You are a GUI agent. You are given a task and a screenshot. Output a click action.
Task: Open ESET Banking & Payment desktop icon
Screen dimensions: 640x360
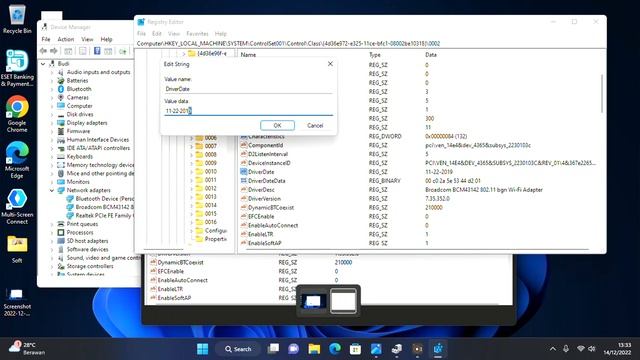(17, 68)
